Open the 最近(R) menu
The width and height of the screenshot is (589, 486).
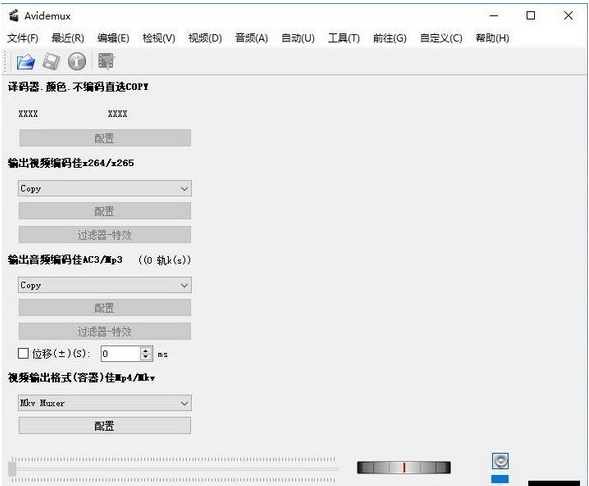tap(68, 38)
